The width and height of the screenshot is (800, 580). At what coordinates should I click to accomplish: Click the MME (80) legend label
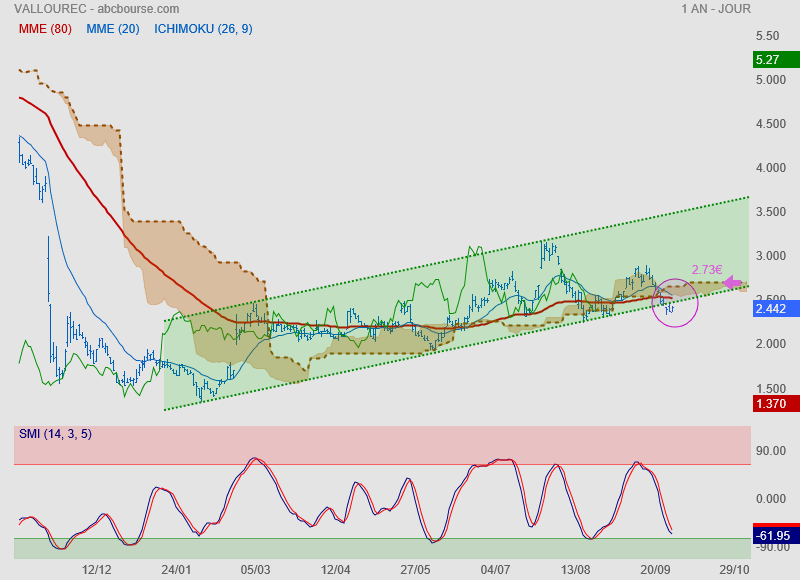(45, 29)
